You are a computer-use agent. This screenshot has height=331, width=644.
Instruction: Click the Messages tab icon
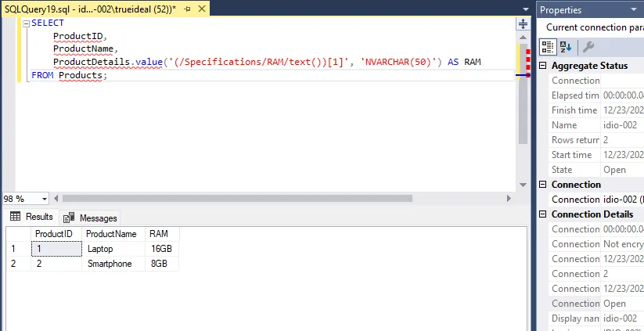pyautogui.click(x=70, y=218)
